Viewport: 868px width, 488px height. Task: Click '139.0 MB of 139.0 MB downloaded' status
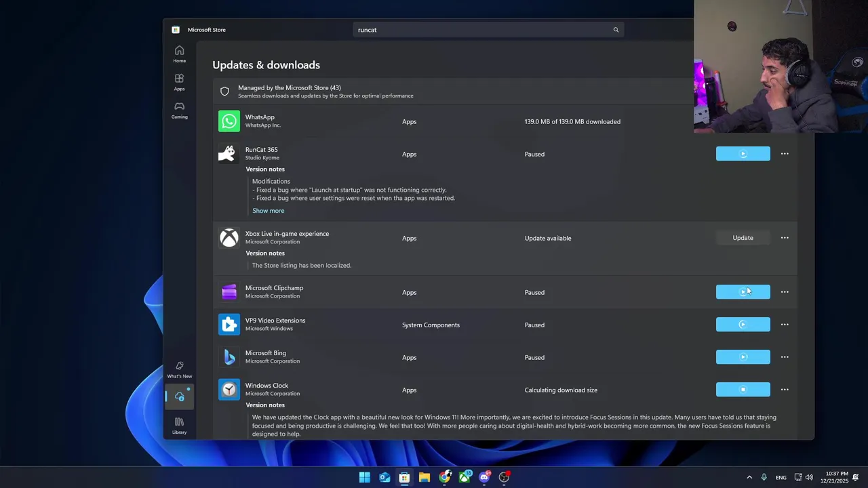click(x=572, y=121)
